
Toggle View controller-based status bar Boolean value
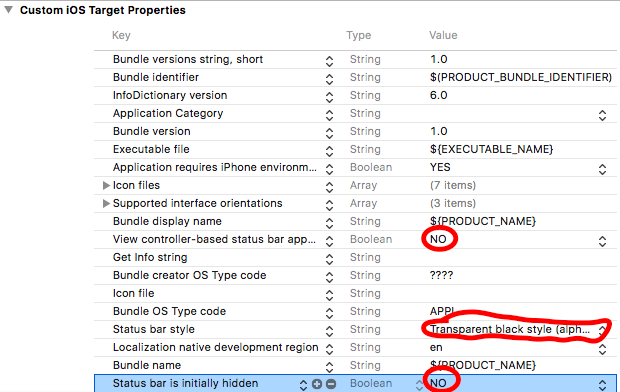[x=602, y=241]
